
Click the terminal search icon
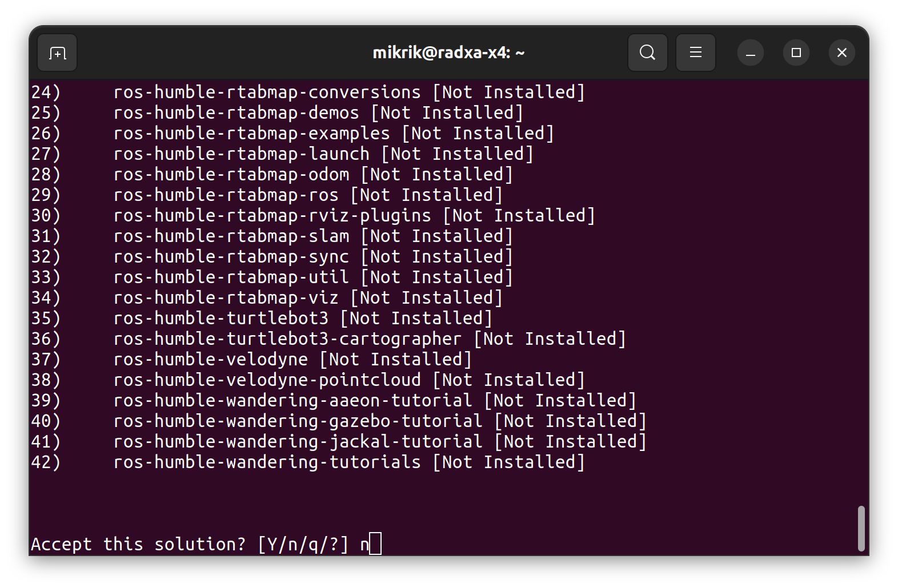(x=647, y=53)
